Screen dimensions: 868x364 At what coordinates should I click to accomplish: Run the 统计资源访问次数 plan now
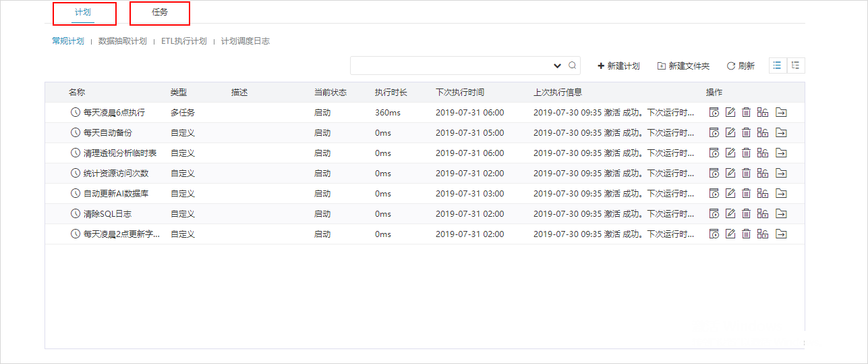pos(714,174)
